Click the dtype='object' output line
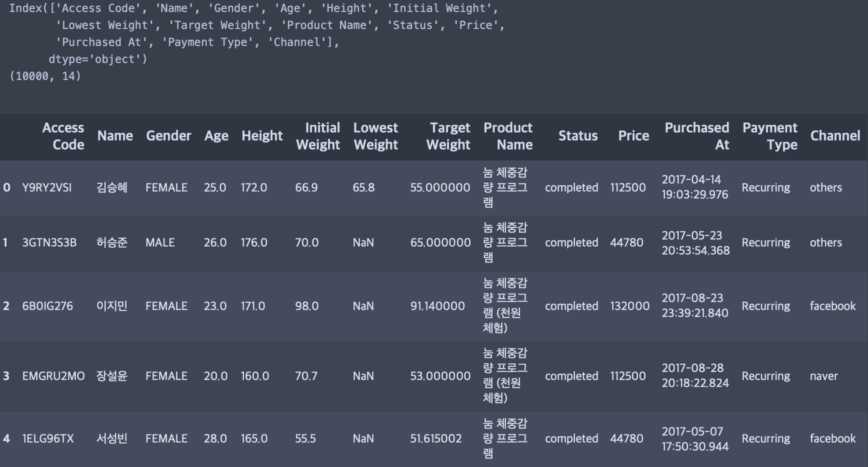 98,59
